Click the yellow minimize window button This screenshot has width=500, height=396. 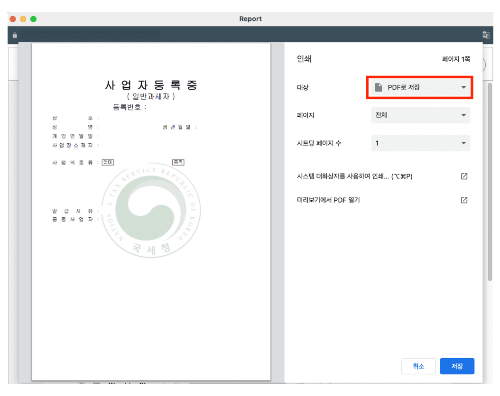tap(23, 19)
